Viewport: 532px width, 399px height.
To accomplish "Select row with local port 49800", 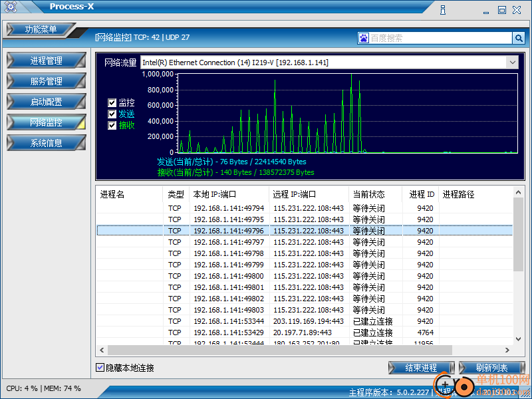I will point(305,276).
